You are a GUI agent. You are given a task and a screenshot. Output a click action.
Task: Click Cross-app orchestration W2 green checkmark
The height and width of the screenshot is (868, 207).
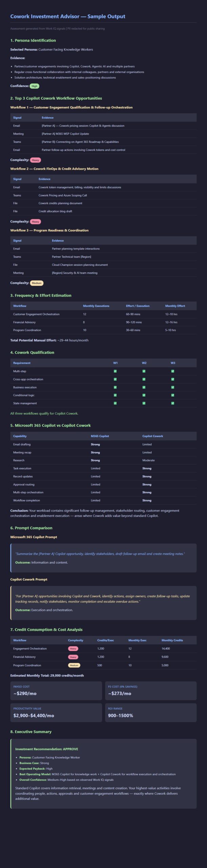click(144, 379)
